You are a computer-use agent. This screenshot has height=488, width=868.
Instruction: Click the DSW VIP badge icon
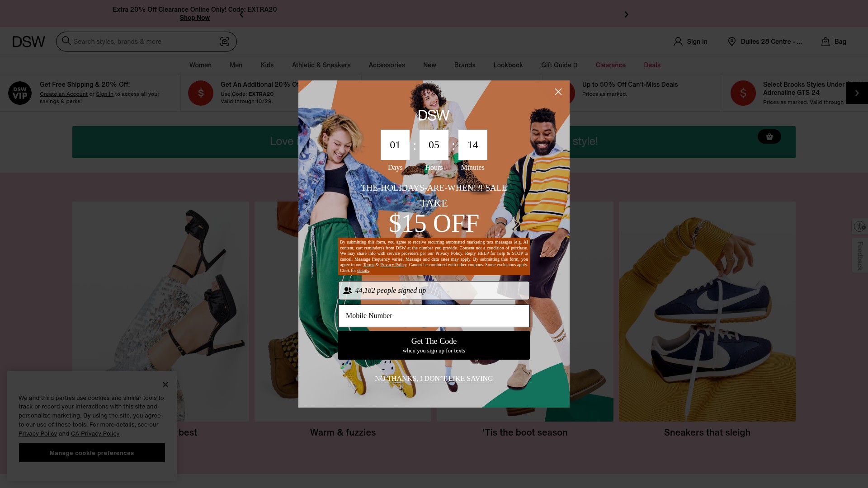point(20,93)
